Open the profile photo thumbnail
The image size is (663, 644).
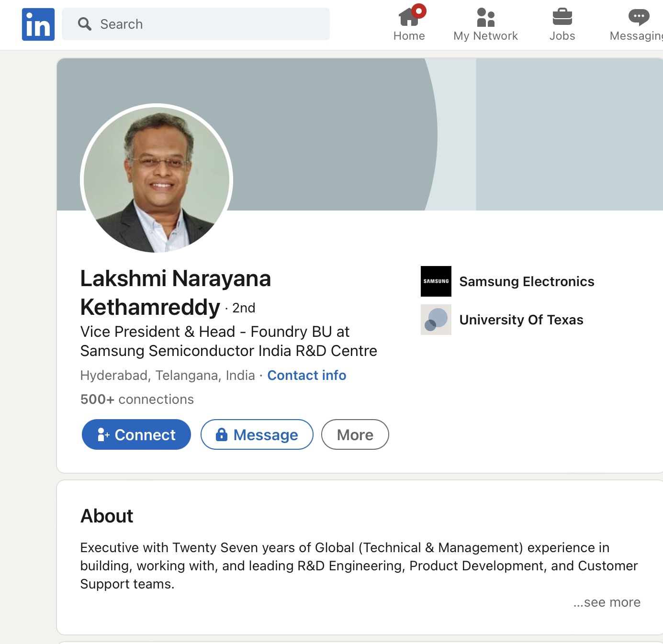click(157, 179)
